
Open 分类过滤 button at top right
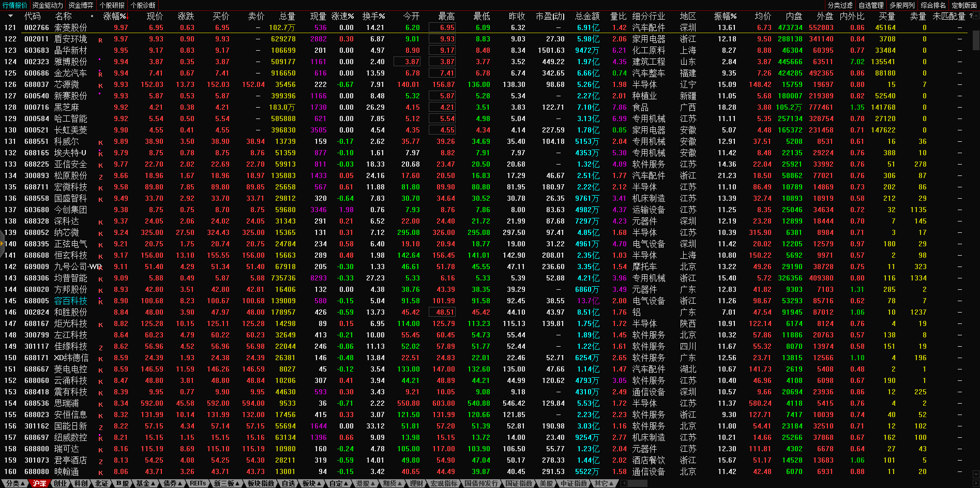point(840,5)
